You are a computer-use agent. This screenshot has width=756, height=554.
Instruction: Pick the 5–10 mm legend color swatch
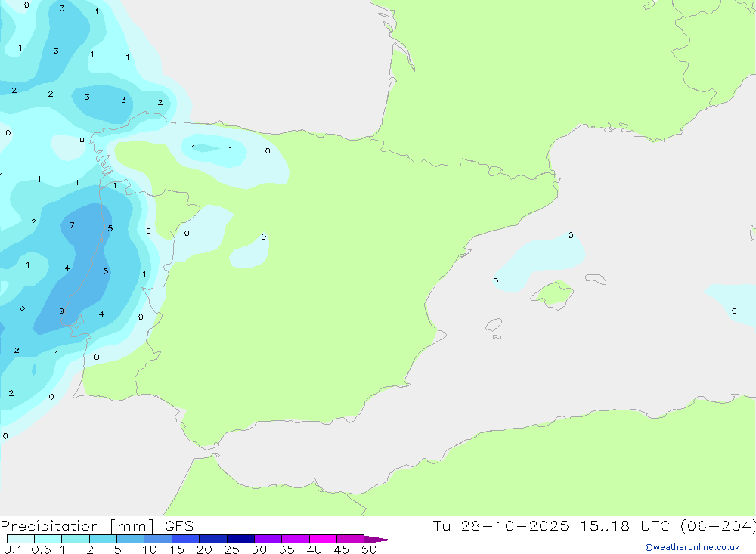pyautogui.click(x=130, y=539)
